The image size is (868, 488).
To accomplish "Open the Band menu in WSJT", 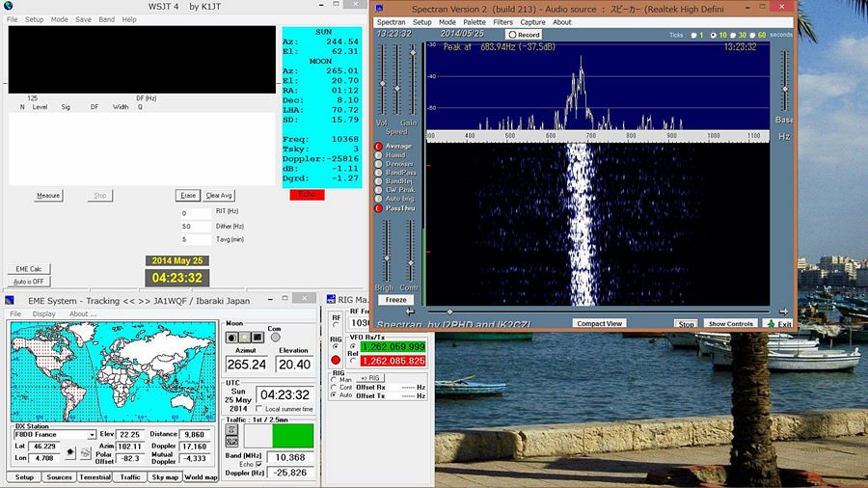I will click(106, 19).
